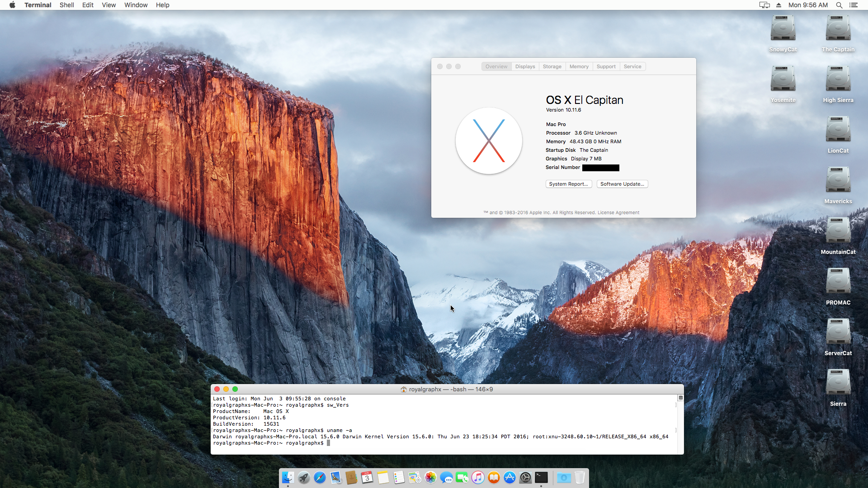
Task: Open iBooks icon in Dock
Action: pos(494,477)
